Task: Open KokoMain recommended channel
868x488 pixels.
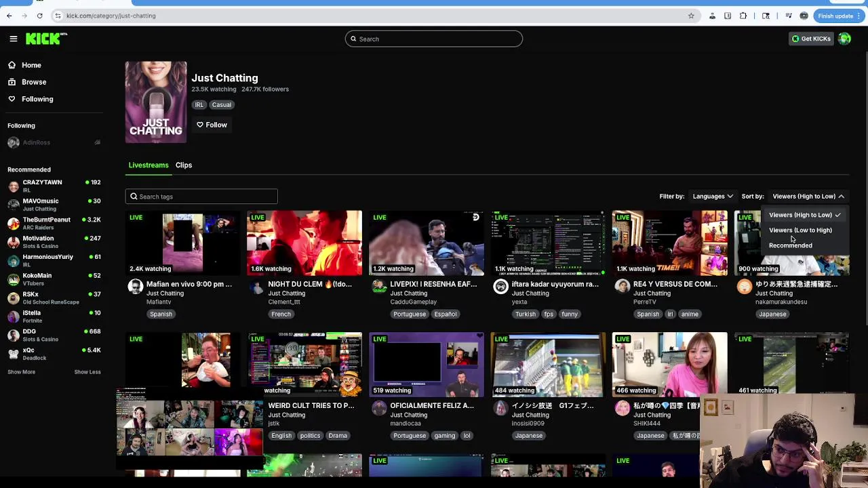Action: [54, 279]
